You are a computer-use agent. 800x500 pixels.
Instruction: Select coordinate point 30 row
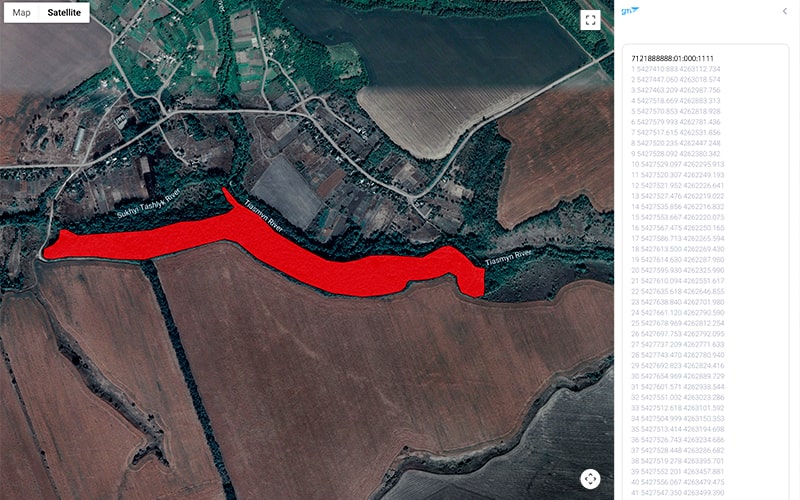[678, 377]
